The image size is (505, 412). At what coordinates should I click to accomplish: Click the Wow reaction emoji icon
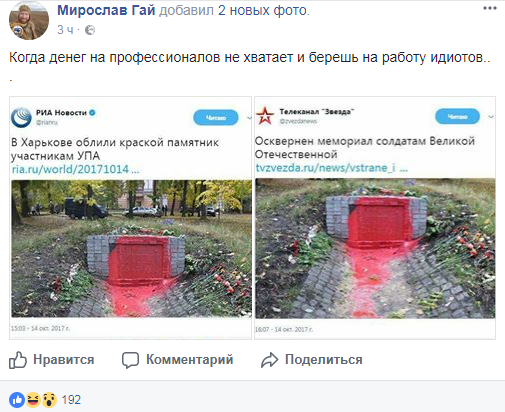[49, 399]
